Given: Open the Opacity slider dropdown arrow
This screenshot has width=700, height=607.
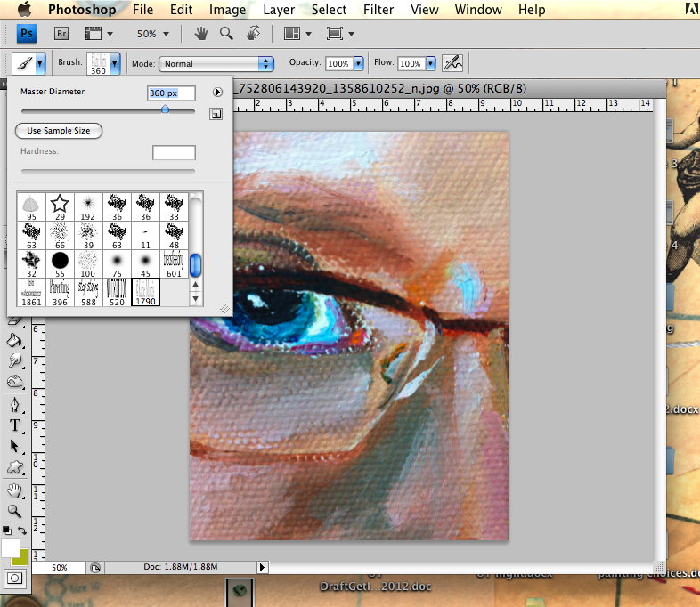Looking at the screenshot, I should [x=359, y=63].
